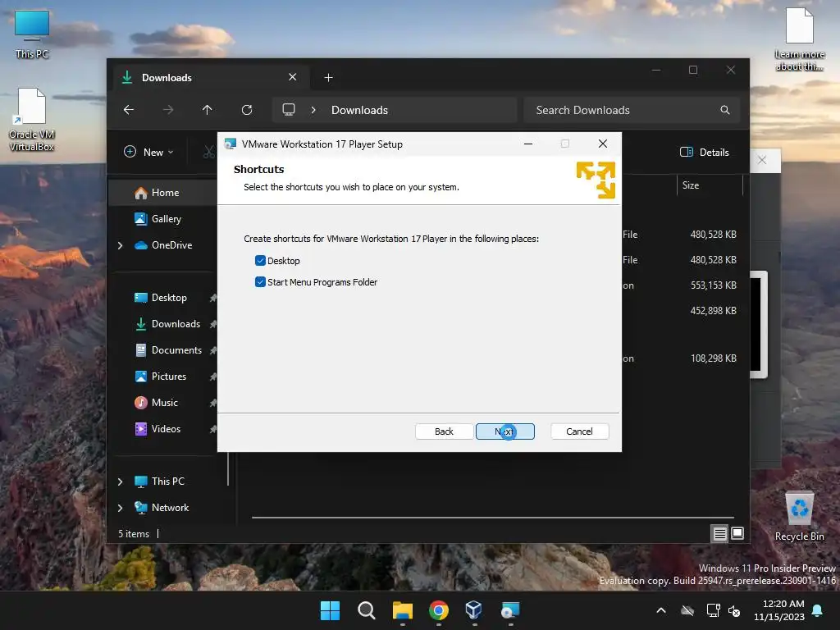Click the search magnifier icon
This screenshot has width=840, height=630.
click(725, 110)
